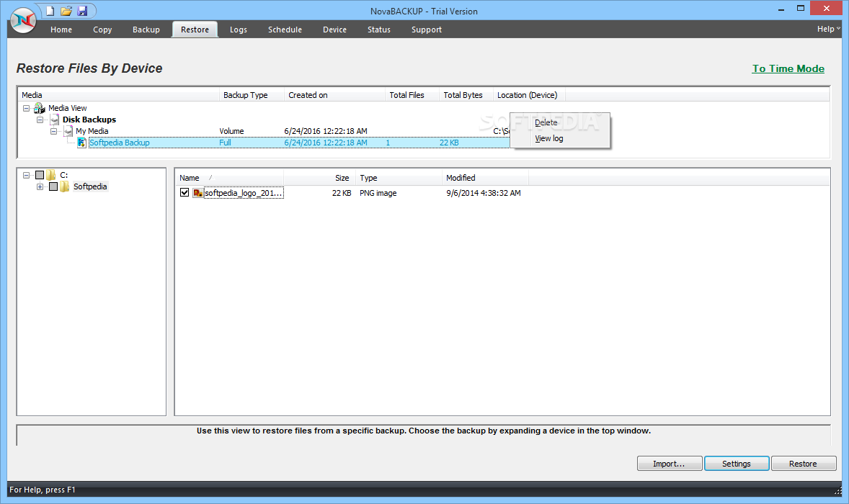The image size is (849, 504).
Task: Go to the Device tab
Action: point(334,30)
